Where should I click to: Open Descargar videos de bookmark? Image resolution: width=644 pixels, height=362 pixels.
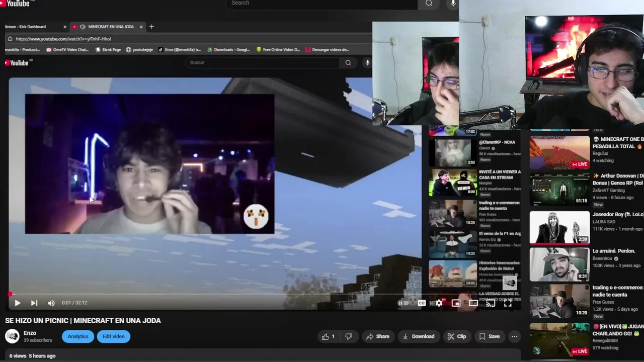[x=327, y=50]
